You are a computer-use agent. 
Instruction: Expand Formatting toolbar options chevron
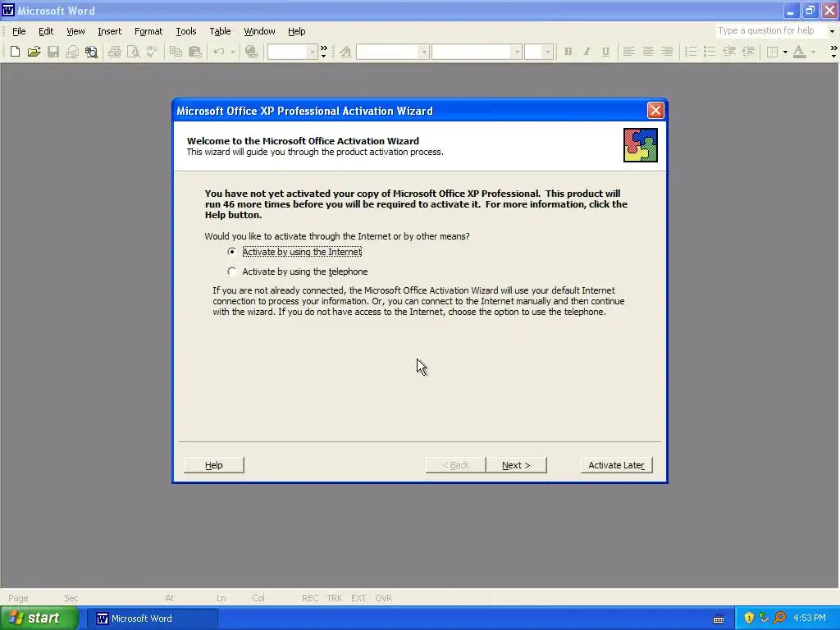pos(833,52)
